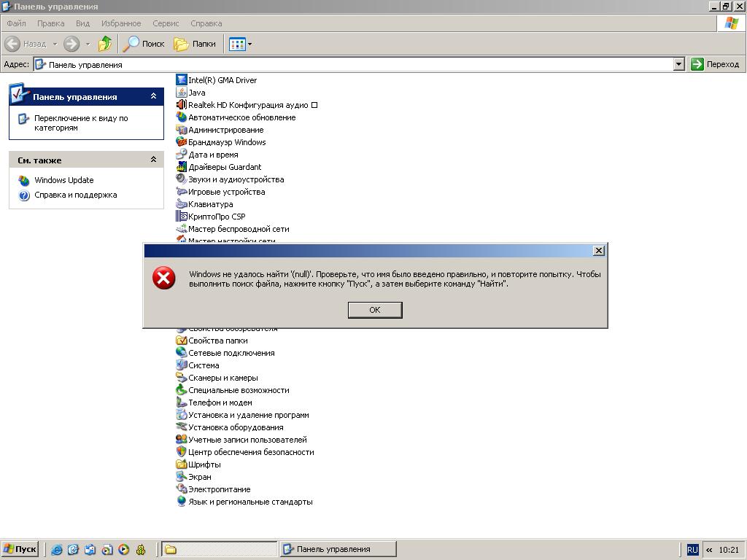Open the Справка menu
The width and height of the screenshot is (747, 560).
206,23
